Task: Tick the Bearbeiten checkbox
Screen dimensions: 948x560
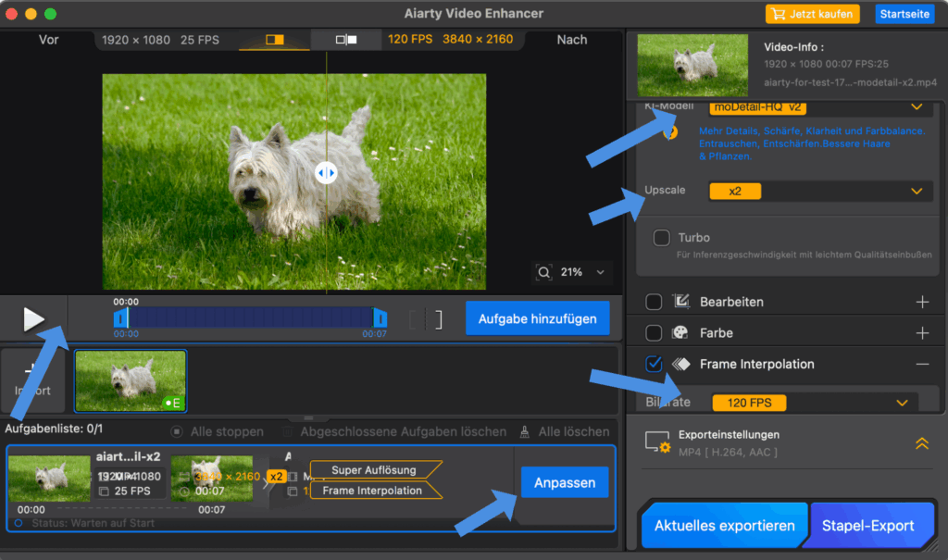Action: pos(654,302)
